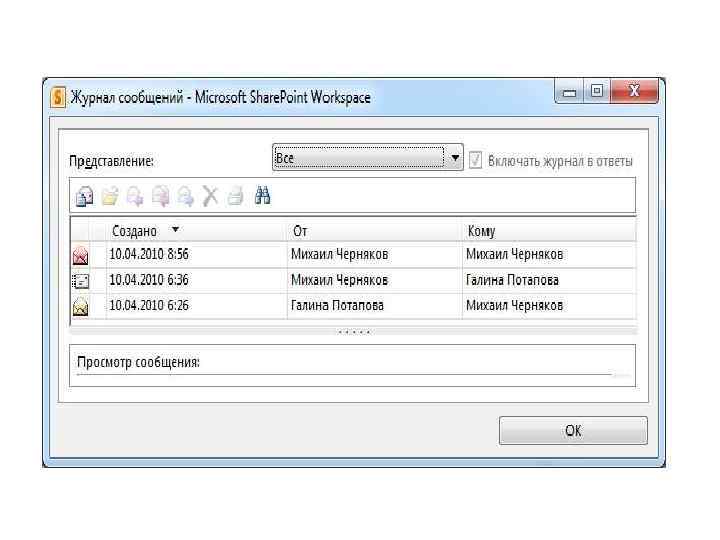This screenshot has width=720, height=540.
Task: Select yellow envelope icon of 6:26 message
Action: click(x=80, y=307)
